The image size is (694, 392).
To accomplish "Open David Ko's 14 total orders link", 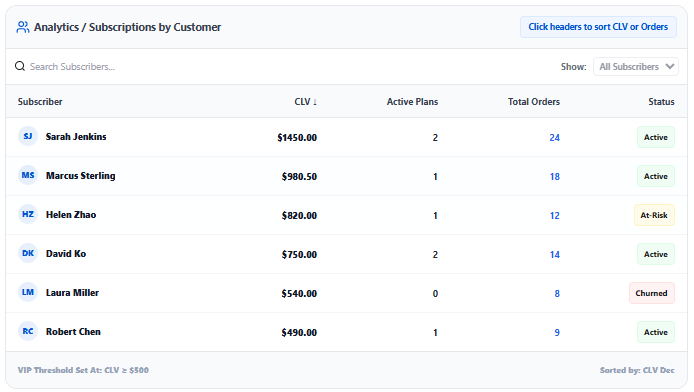I will point(555,254).
